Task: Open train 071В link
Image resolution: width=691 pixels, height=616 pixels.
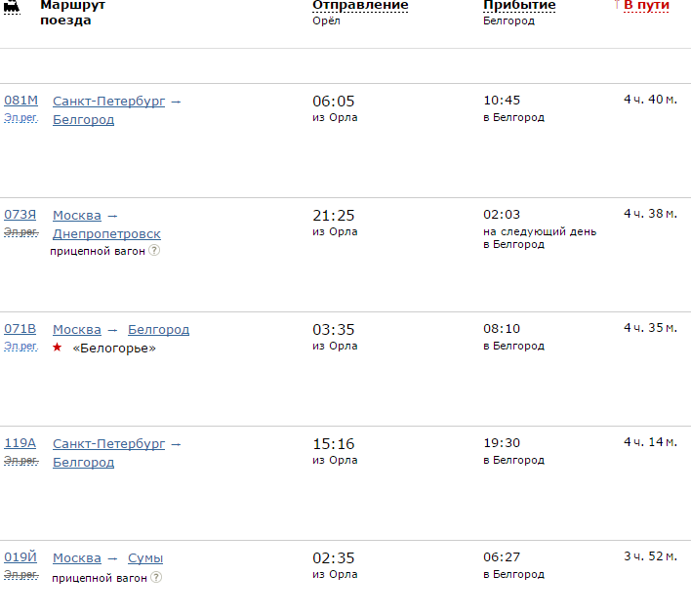Action: click(20, 329)
